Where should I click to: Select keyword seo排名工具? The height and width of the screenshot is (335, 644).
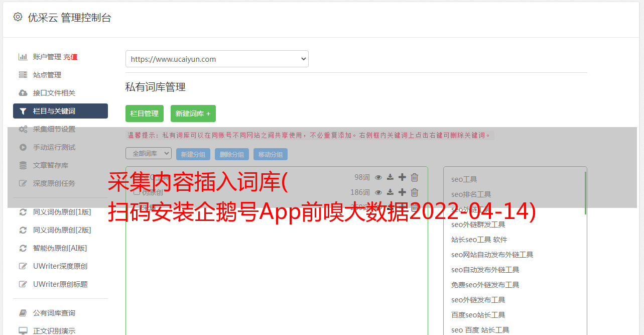(x=471, y=194)
